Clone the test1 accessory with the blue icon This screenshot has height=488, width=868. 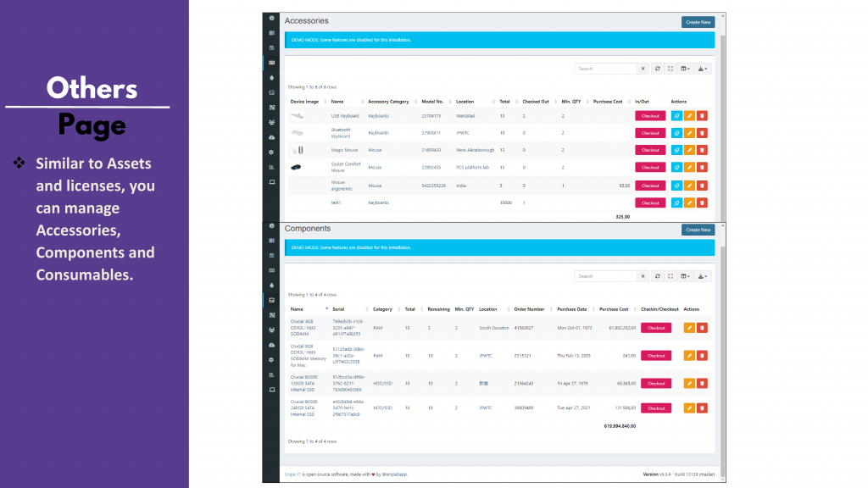676,202
